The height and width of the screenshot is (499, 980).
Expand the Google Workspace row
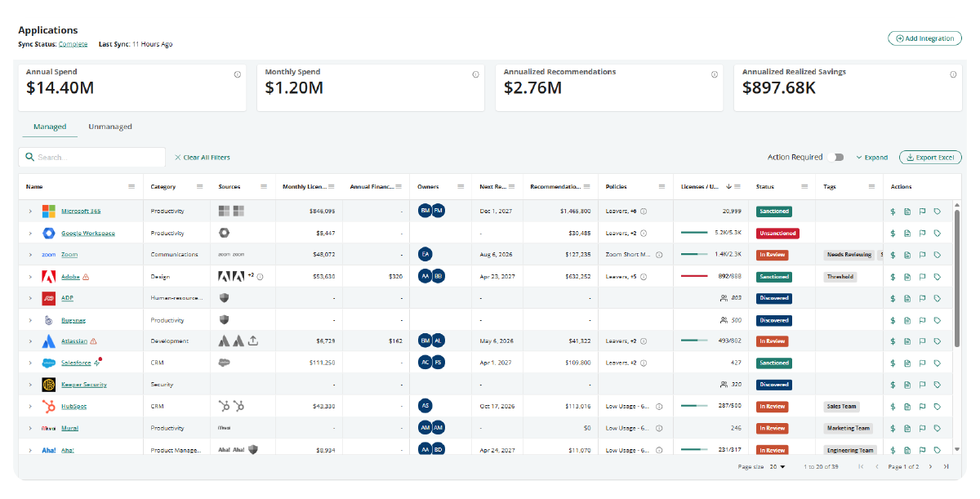[30, 233]
